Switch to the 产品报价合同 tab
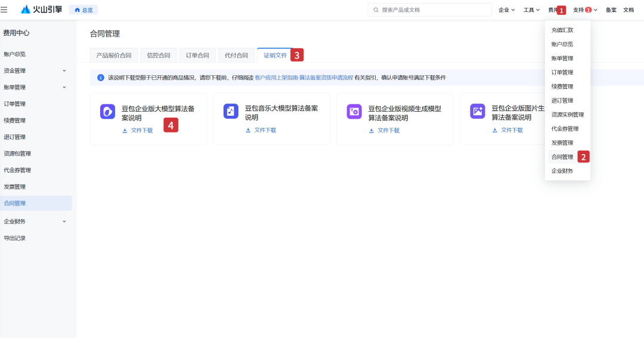The height and width of the screenshot is (338, 644). [114, 55]
